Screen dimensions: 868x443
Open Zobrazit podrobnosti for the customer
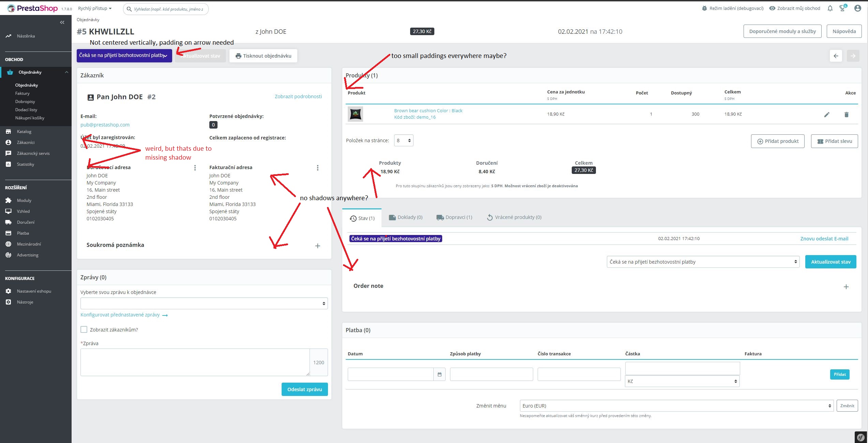(298, 97)
